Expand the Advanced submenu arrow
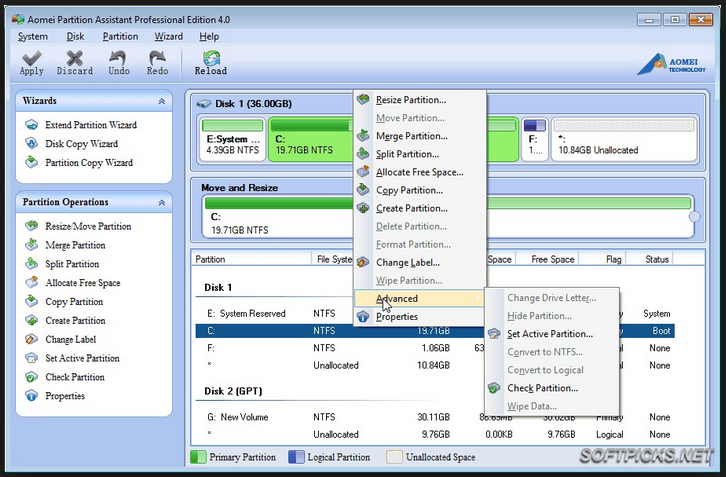Image resolution: width=726 pixels, height=477 pixels. pyautogui.click(x=477, y=298)
